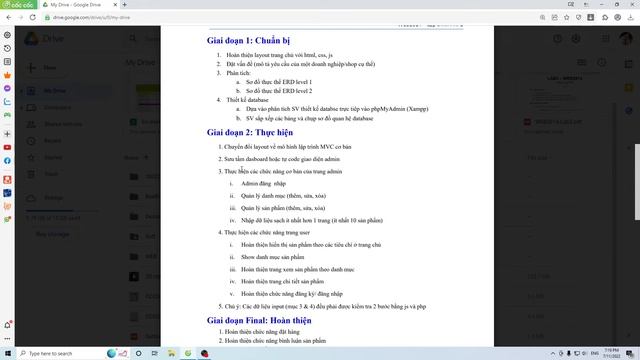Click the three-dots more icon in the sidebar

coord(7,339)
